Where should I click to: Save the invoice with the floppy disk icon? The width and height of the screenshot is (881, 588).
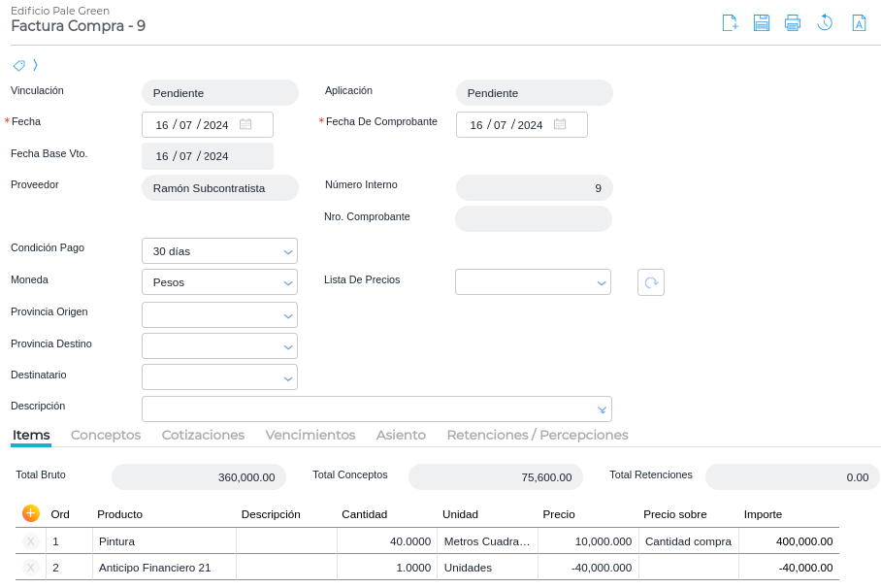[762, 23]
